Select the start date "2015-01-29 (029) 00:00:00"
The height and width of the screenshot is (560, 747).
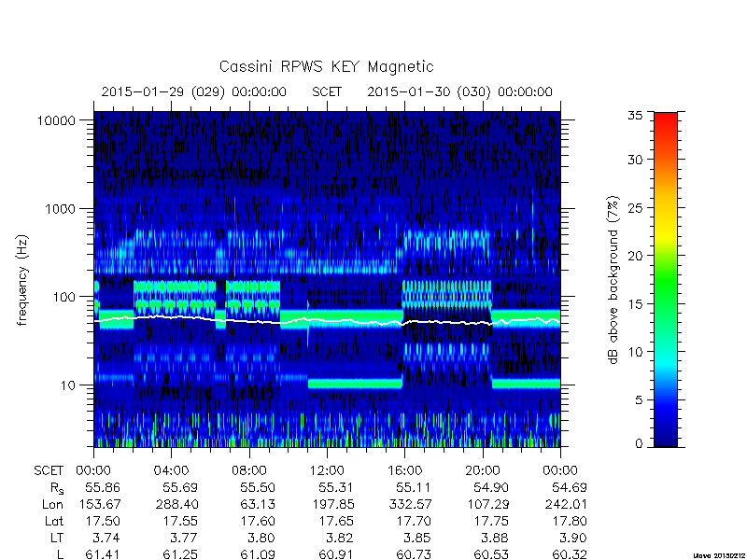click(x=194, y=91)
